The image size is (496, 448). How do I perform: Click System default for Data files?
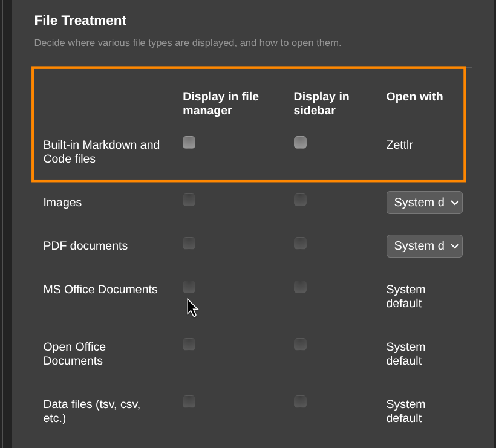[406, 411]
